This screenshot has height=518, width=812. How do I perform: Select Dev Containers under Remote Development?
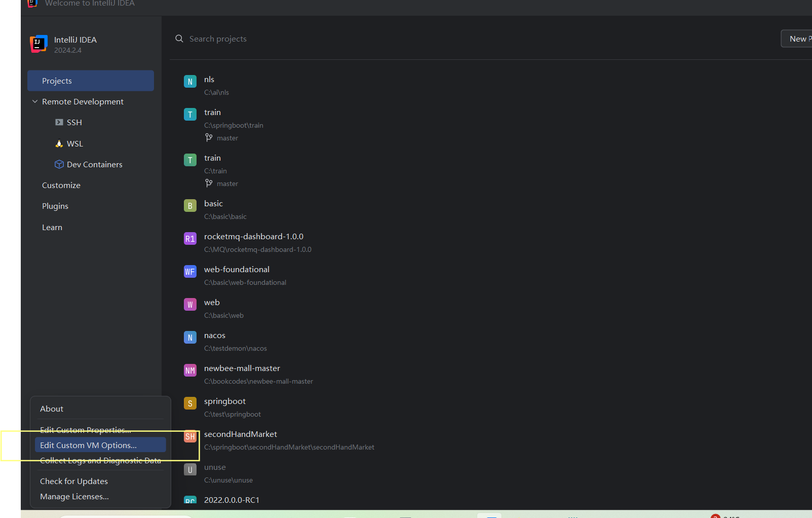point(95,164)
